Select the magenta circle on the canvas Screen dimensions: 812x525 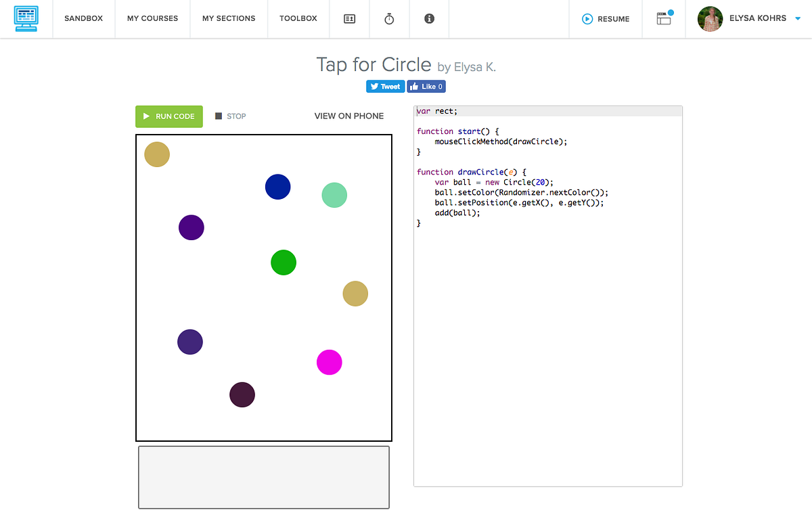point(329,362)
